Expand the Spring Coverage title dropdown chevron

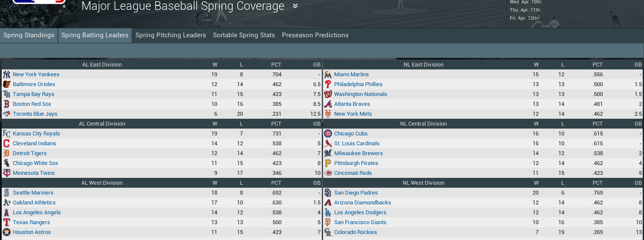[x=295, y=6]
